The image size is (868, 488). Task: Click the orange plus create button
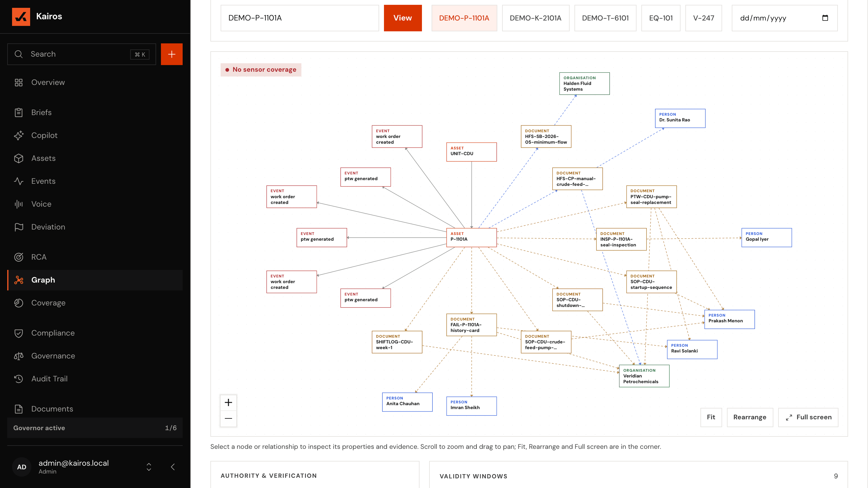point(171,54)
